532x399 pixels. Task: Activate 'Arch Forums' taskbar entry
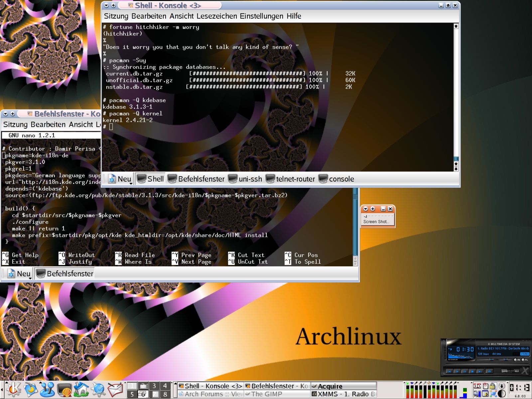tap(210, 394)
